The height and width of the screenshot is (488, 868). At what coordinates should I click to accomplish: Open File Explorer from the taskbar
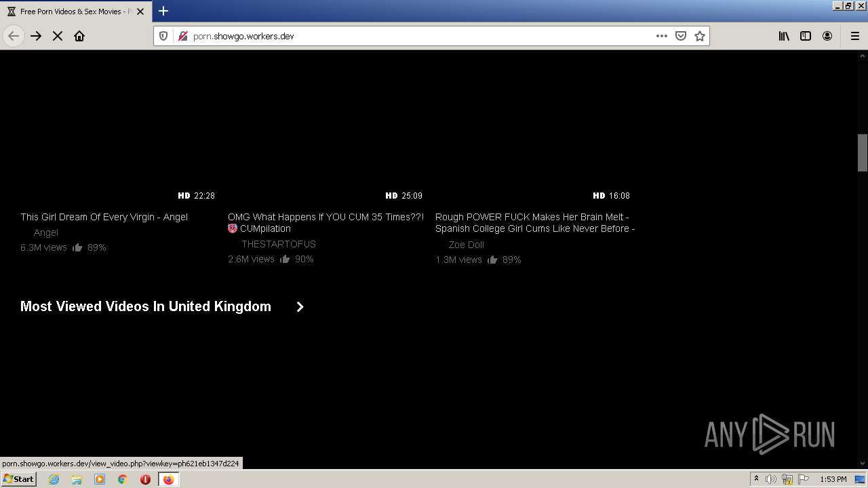(77, 479)
